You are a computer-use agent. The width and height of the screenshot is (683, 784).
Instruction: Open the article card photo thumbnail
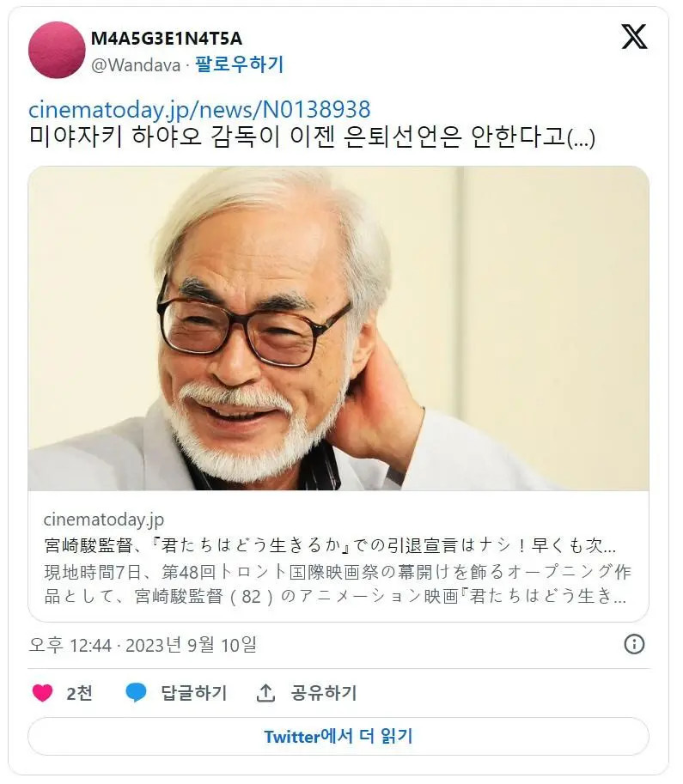pyautogui.click(x=338, y=329)
